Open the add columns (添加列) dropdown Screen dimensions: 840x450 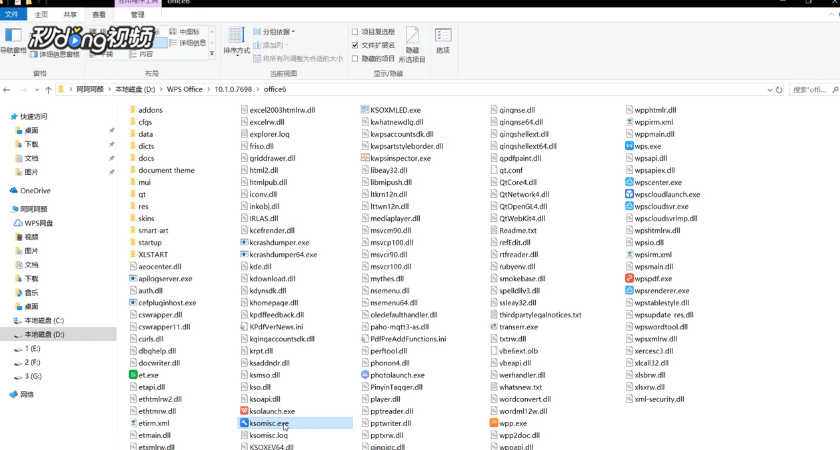tap(271, 45)
